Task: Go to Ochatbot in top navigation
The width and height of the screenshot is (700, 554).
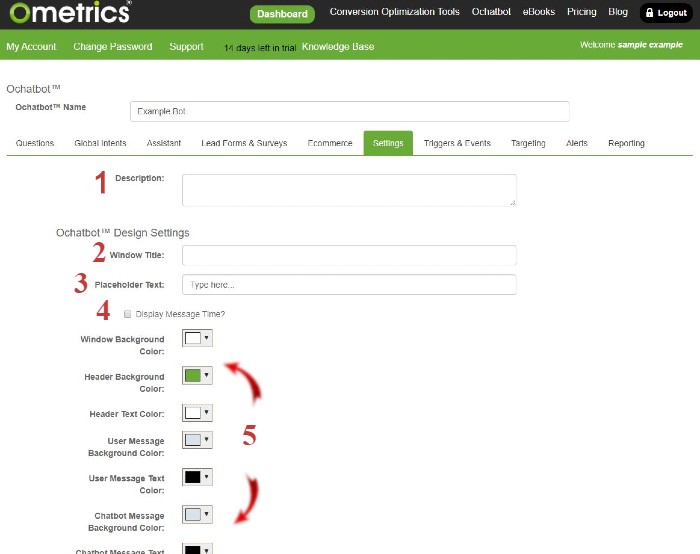Action: (x=491, y=12)
